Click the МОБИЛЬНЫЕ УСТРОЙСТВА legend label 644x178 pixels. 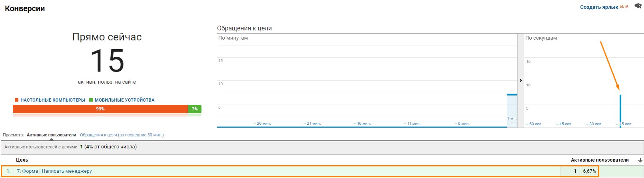click(x=124, y=100)
